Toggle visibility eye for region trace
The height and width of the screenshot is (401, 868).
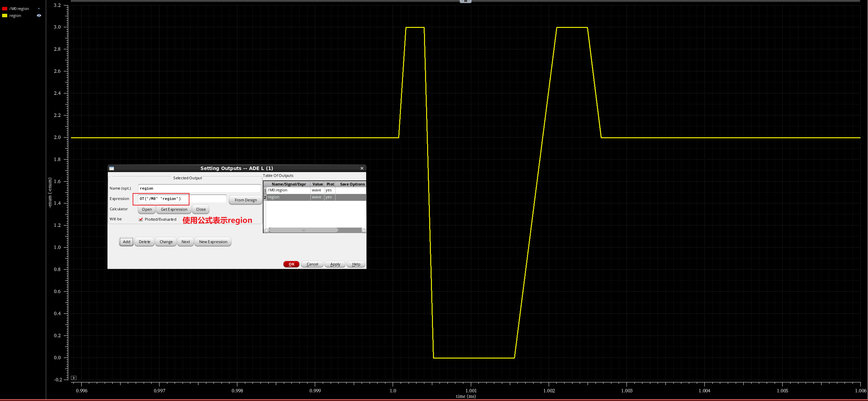(39, 16)
